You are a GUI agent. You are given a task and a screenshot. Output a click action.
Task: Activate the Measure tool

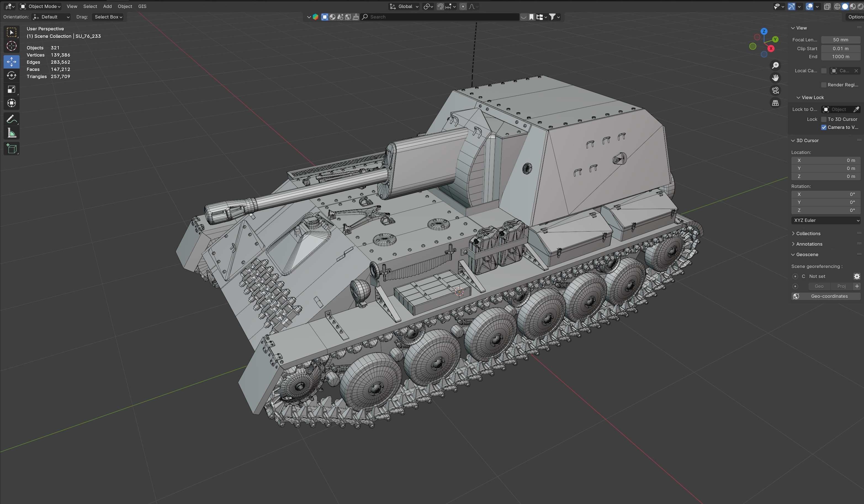pos(11,133)
